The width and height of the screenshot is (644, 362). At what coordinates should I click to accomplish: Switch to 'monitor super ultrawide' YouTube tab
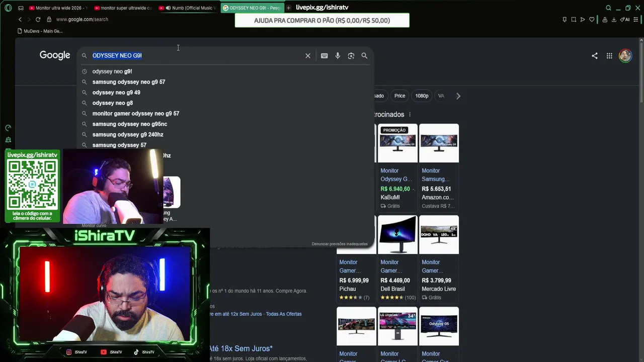coord(122,8)
